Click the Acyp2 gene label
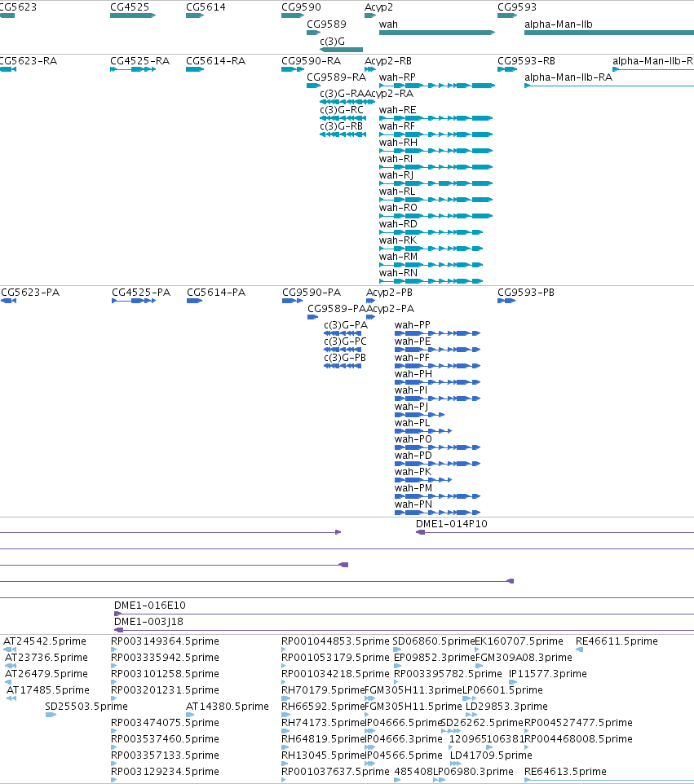This screenshot has width=694, height=784. tap(378, 7)
